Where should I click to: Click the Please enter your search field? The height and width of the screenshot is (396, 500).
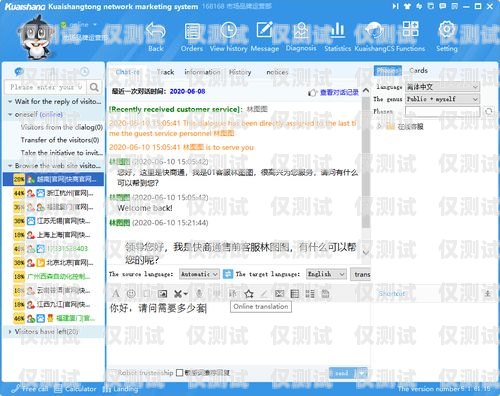45,87
